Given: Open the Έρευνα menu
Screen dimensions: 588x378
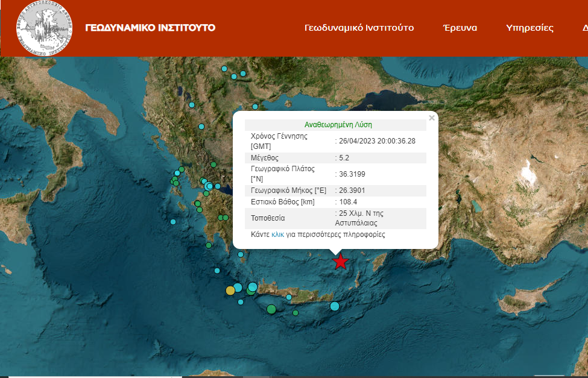Looking at the screenshot, I should coord(460,28).
